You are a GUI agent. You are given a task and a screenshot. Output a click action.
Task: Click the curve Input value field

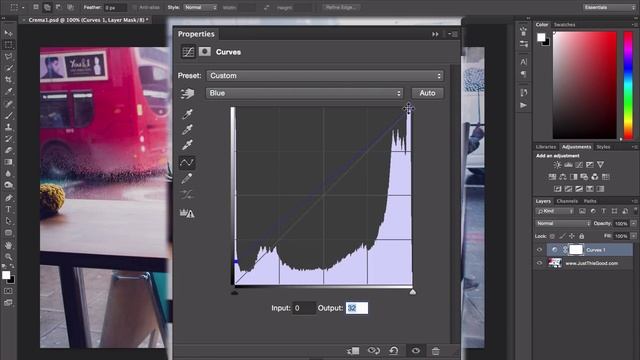tap(304, 308)
